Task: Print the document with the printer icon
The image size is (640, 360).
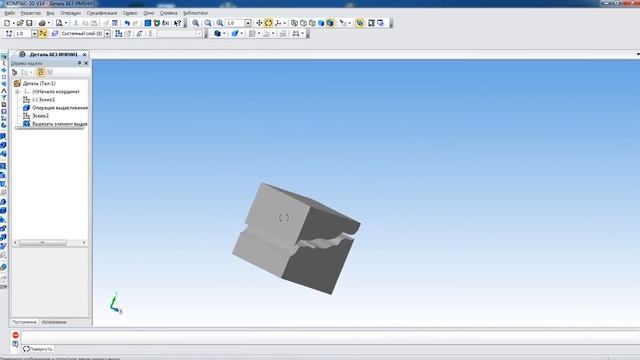Action: (x=42, y=23)
